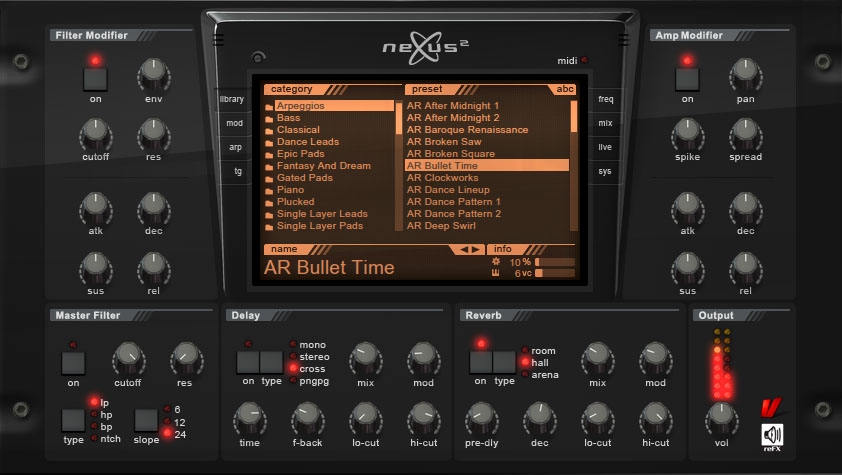Viewport: 842px width, 475px height.
Task: Click the Output vol knob
Action: pos(721,419)
